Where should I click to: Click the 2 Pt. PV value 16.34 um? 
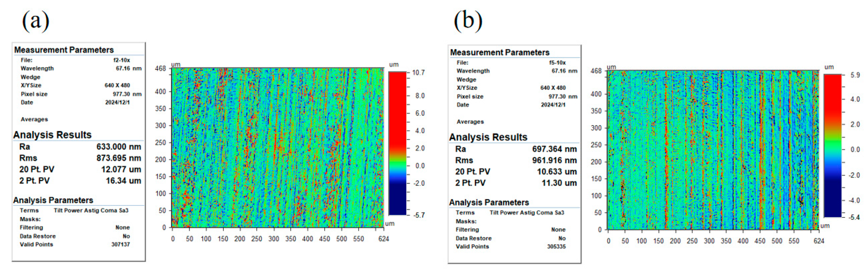123,181
